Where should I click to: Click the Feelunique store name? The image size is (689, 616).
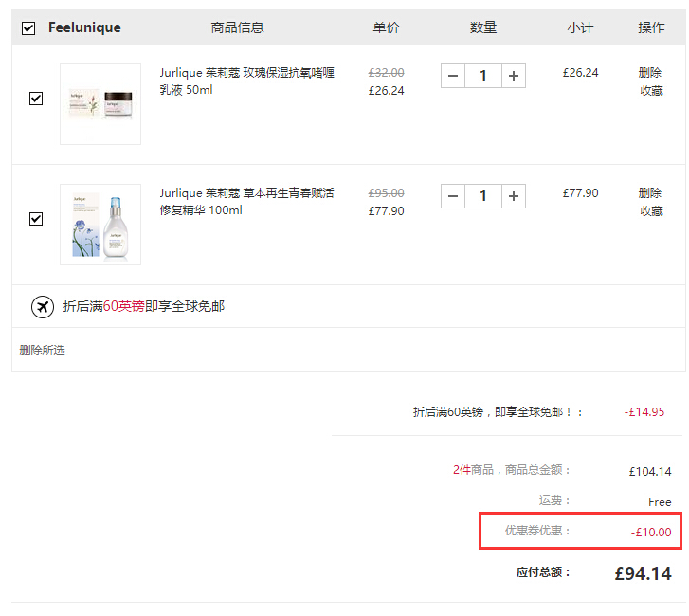[84, 27]
